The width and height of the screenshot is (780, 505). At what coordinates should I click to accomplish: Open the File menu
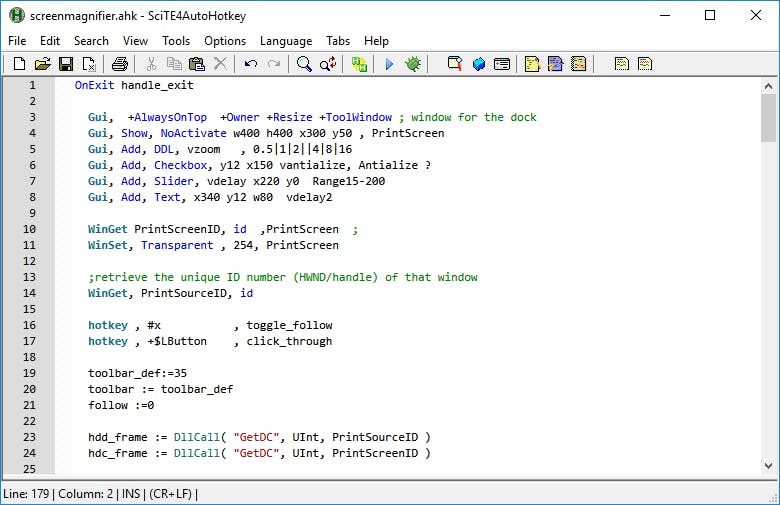tap(17, 41)
